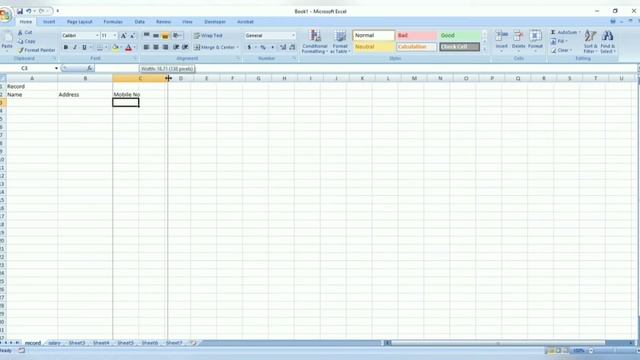Apply the Good cell style
The image size is (640, 360).
460,36
